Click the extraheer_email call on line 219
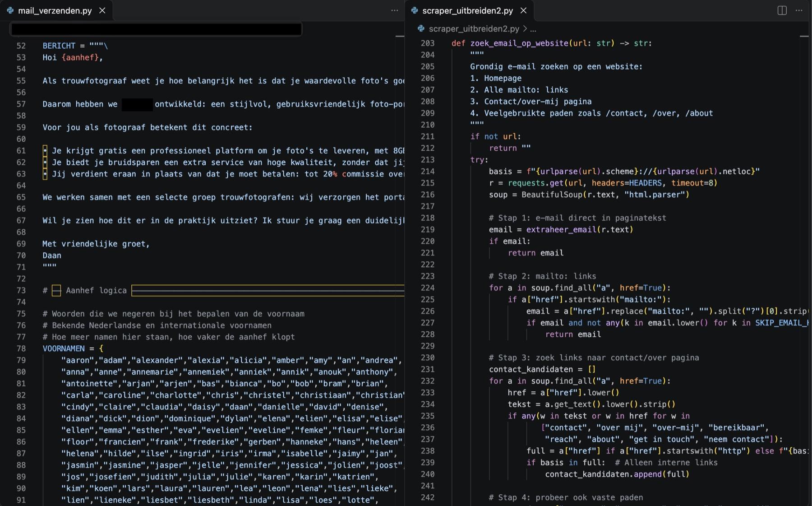The width and height of the screenshot is (812, 506). point(561,230)
